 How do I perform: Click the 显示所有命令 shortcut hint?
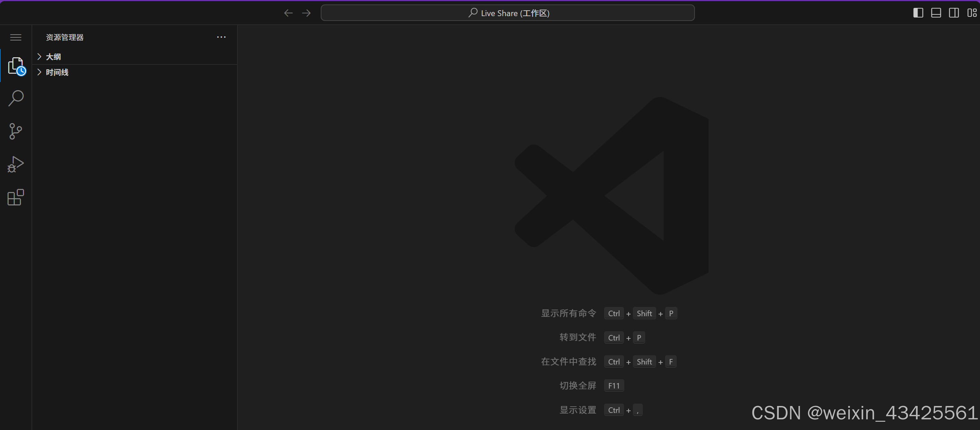[569, 313]
